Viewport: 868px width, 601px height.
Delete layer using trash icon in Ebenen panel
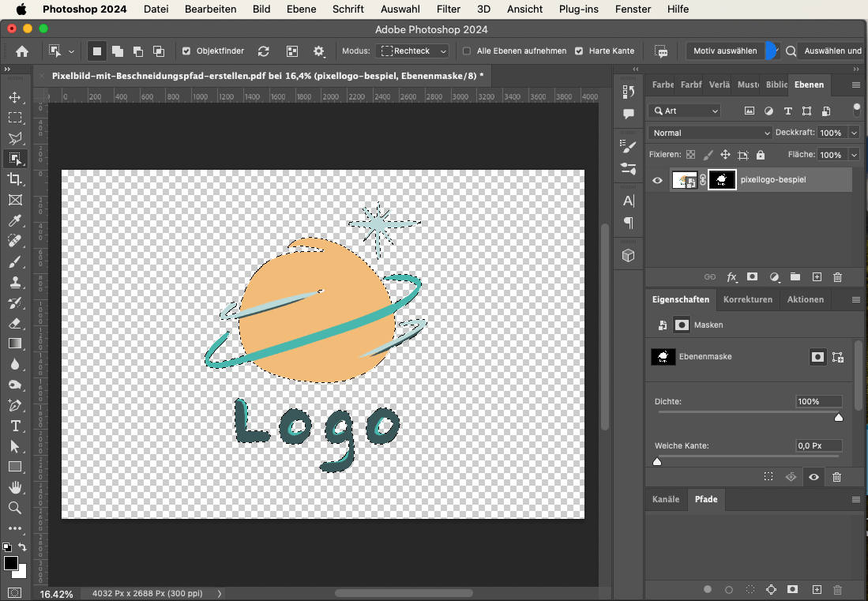(x=837, y=277)
